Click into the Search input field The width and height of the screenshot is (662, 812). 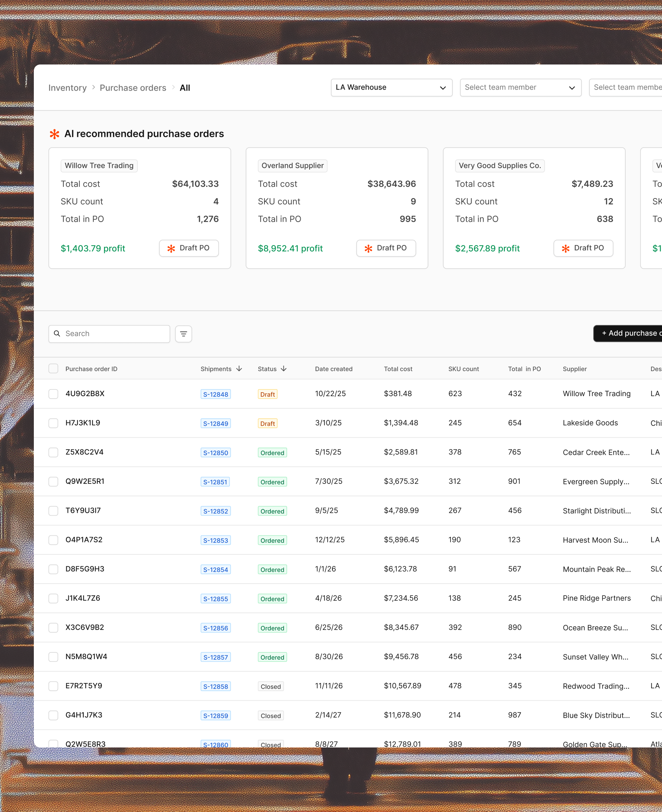point(109,334)
